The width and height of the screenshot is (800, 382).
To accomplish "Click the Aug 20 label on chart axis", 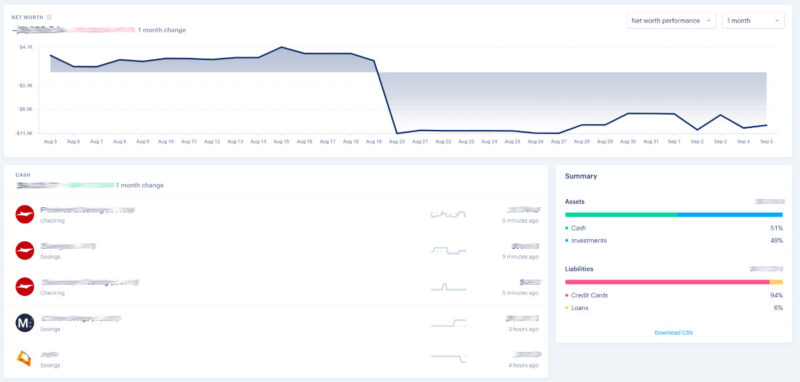I will (397, 141).
